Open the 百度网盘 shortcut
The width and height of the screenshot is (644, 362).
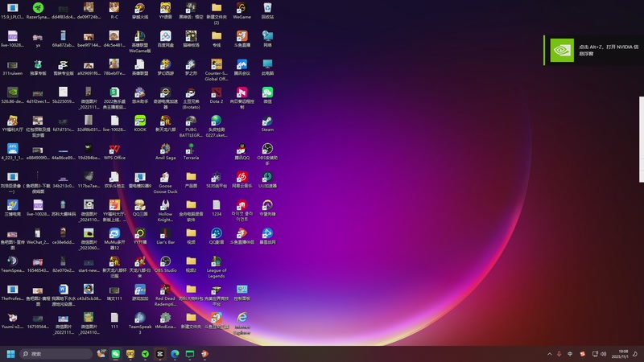pos(166,39)
